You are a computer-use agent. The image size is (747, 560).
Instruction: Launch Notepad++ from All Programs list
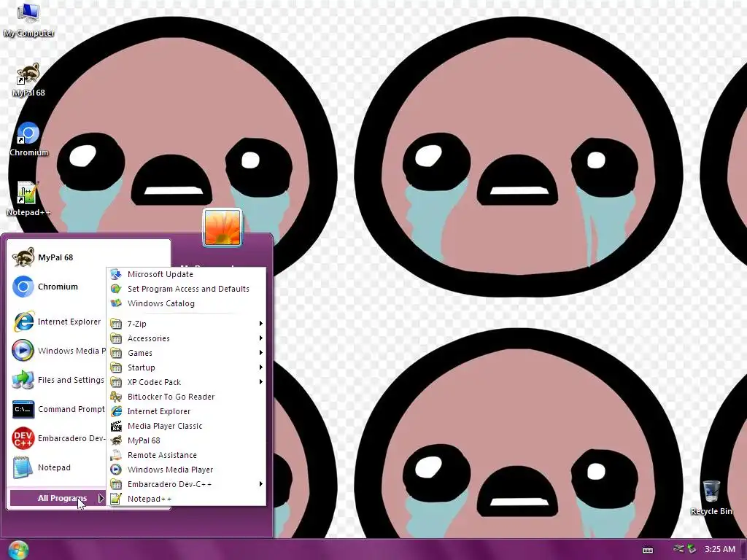point(186,499)
